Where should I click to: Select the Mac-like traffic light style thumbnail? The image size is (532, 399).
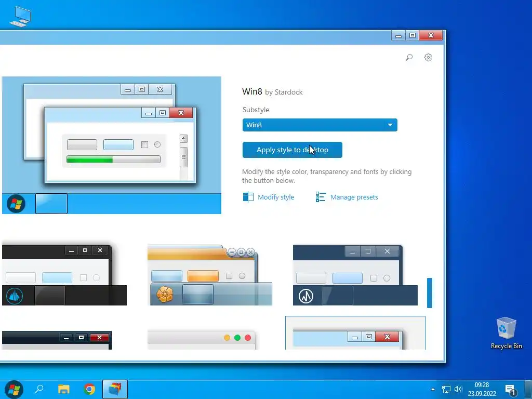tap(202, 340)
